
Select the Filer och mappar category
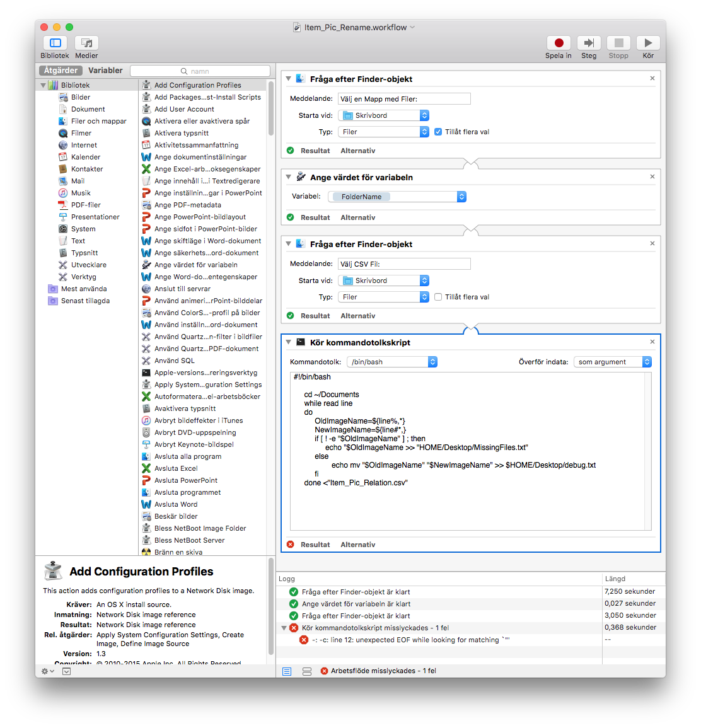coord(98,121)
